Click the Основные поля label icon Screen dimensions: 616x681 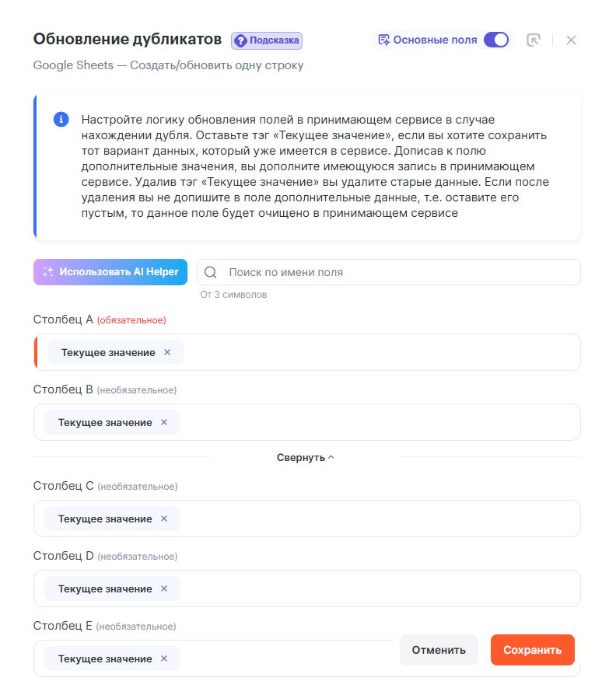[383, 40]
